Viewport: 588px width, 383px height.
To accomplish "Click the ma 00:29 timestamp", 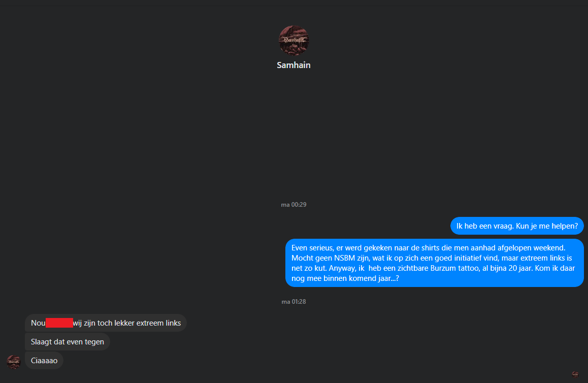I will point(293,204).
